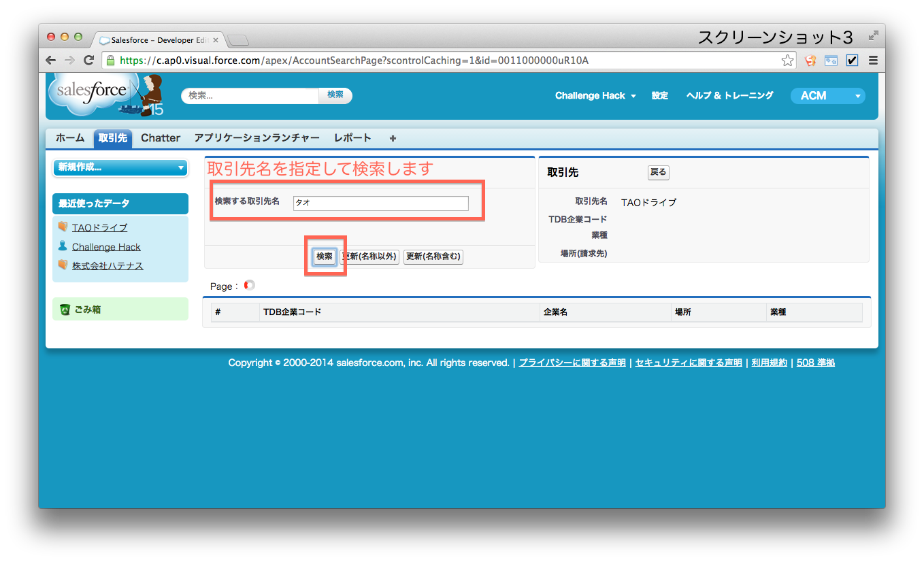Click the header 検索 button
The image size is (924, 562).
tap(335, 95)
